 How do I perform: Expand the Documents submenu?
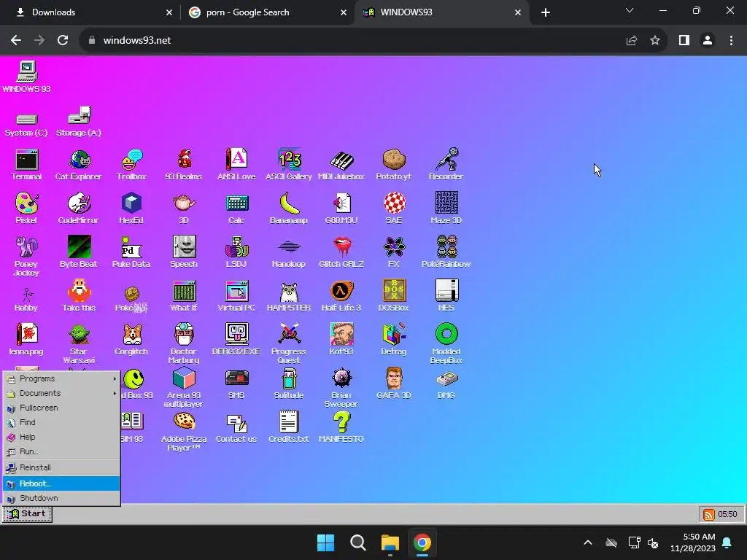61,393
